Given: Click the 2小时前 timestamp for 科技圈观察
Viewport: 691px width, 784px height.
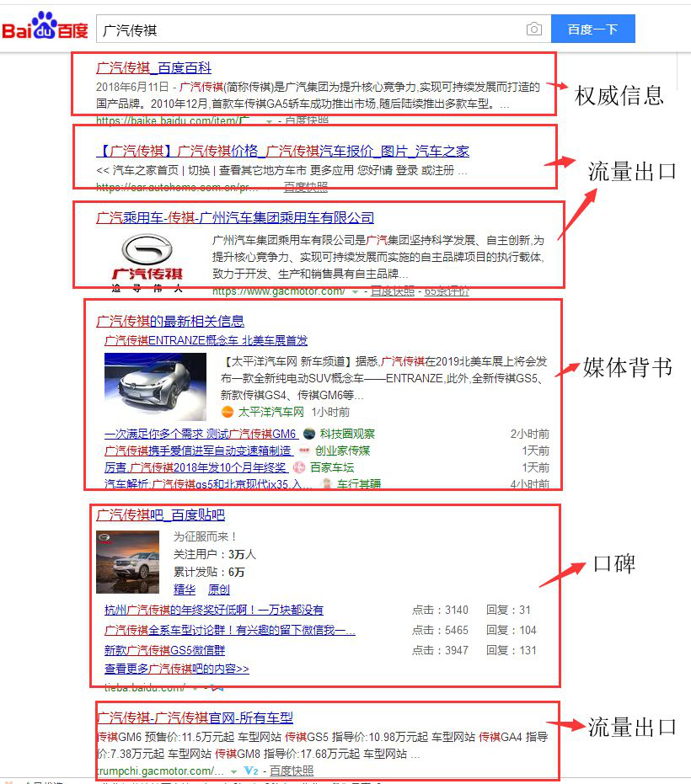Looking at the screenshot, I should point(530,434).
